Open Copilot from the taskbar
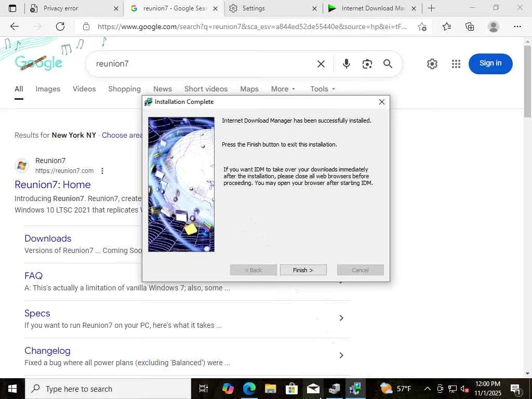532x399 pixels. [x=228, y=389]
